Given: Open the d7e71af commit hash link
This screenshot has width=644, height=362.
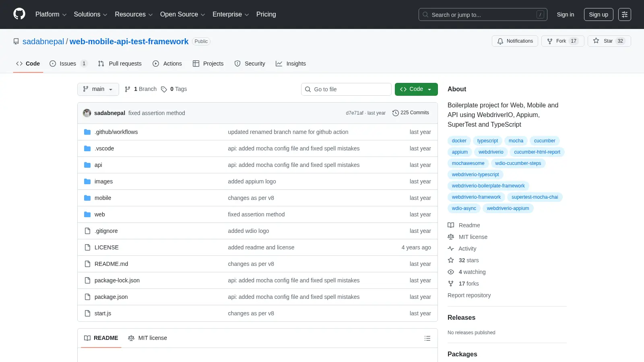Looking at the screenshot, I should click(x=354, y=113).
